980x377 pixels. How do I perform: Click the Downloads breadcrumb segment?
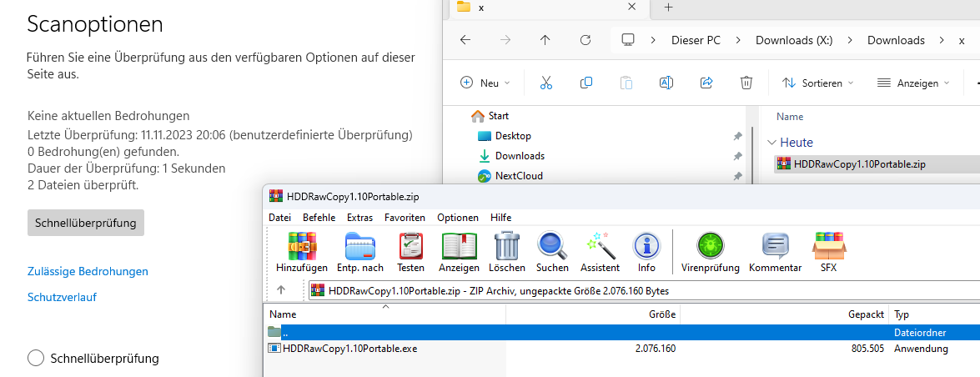tap(896, 41)
